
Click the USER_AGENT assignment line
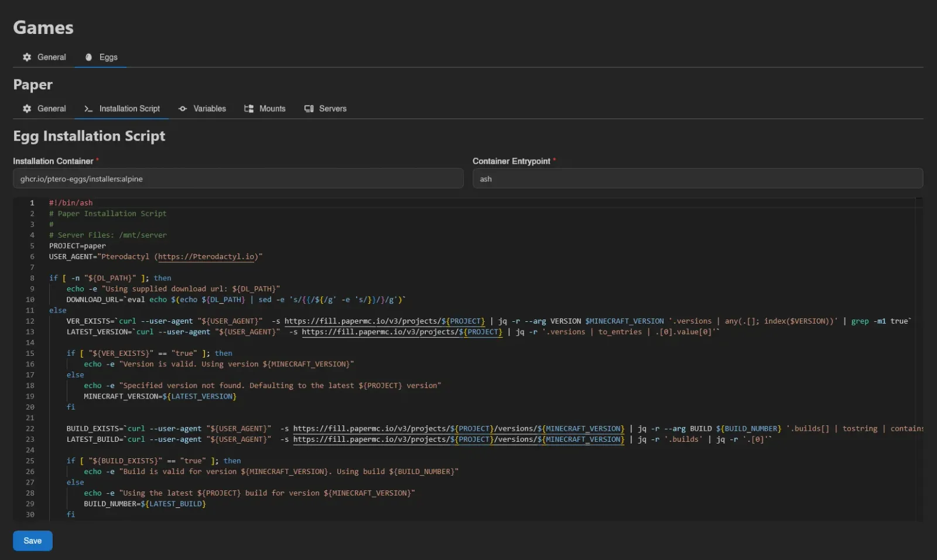pyautogui.click(x=156, y=257)
